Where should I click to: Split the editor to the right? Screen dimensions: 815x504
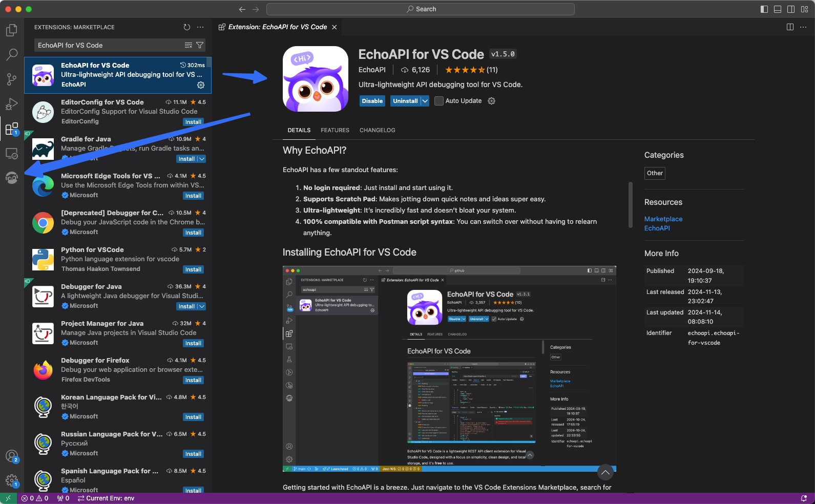790,27
